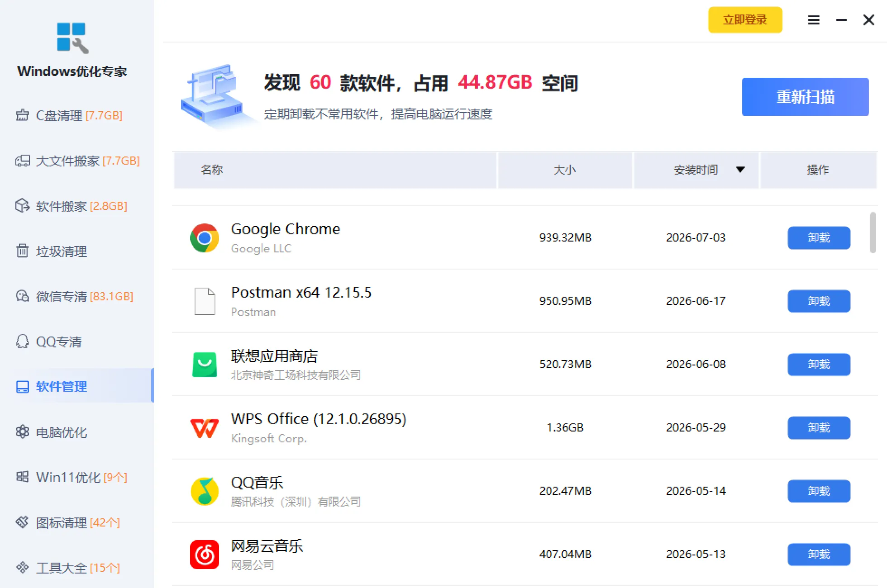Click the C盘清理 sidebar icon
887x588 pixels.
coord(22,115)
